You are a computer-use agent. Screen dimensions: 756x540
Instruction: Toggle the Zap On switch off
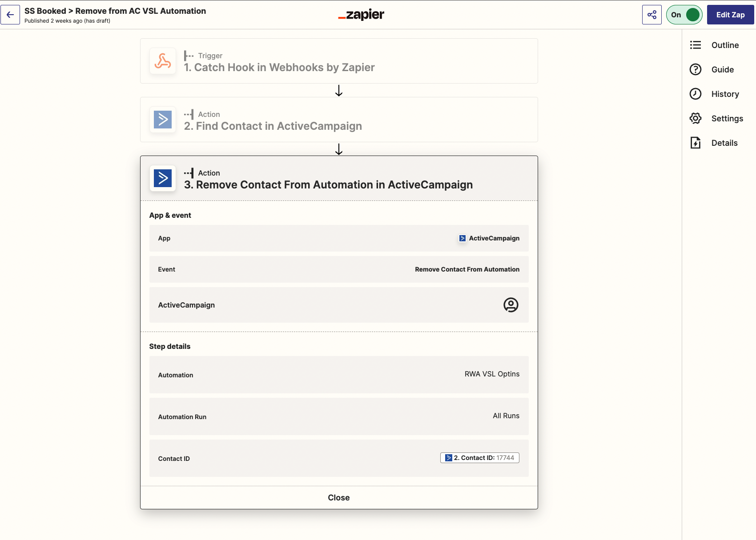pyautogui.click(x=684, y=15)
